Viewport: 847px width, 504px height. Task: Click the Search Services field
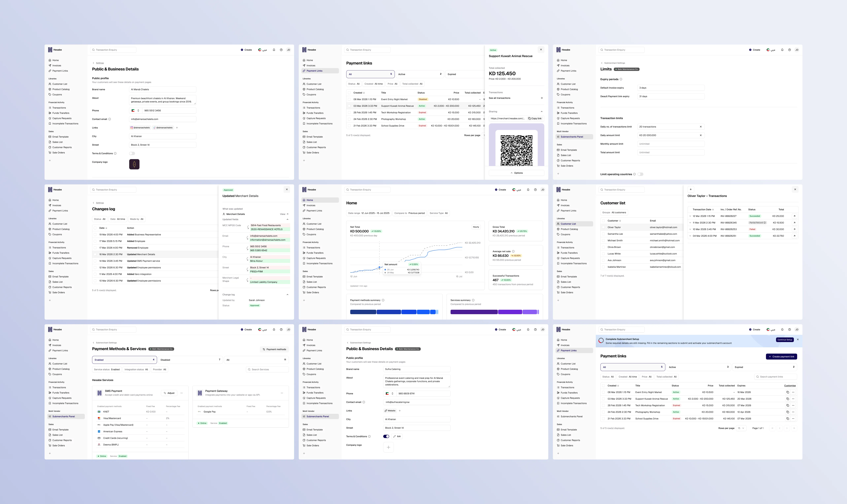tap(267, 370)
